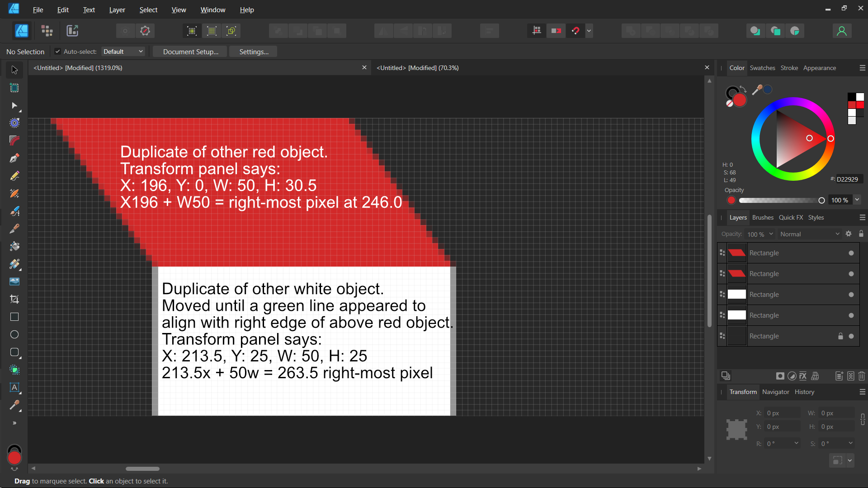
Task: Unlock the bottom Rectangle layer
Action: [x=840, y=336]
